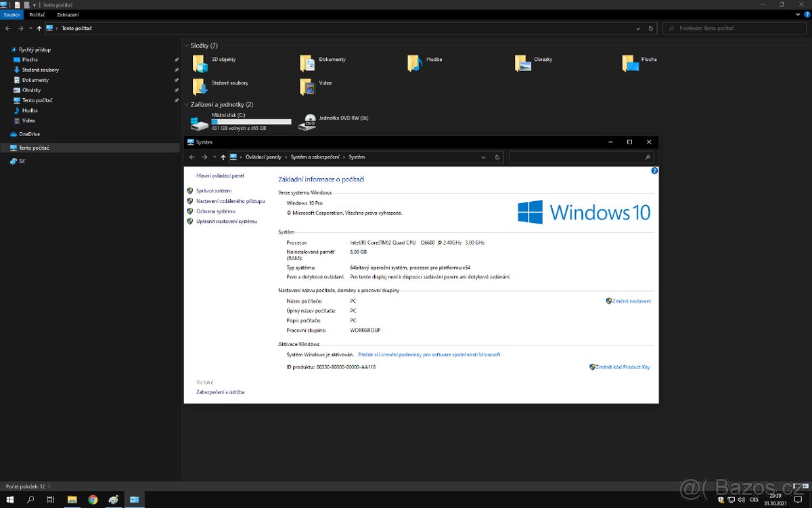
Task: Switch to the Zobrazení ribbon tab
Action: 67,14
